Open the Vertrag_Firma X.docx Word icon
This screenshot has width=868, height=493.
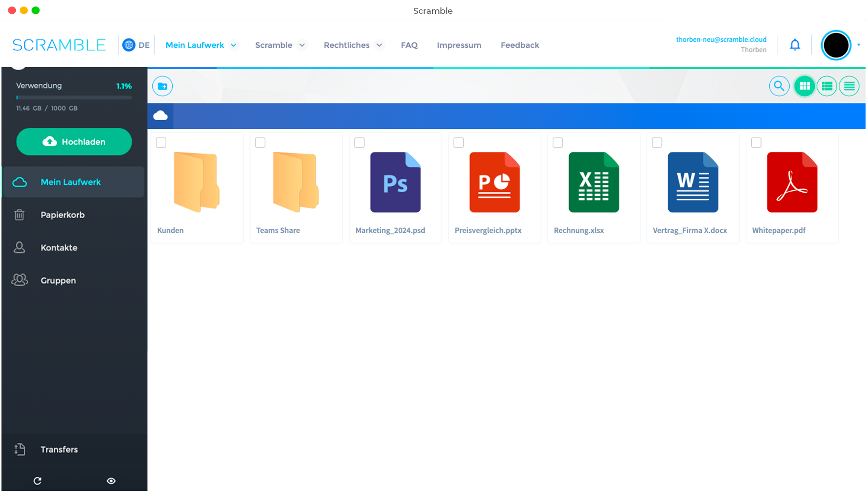tap(693, 182)
